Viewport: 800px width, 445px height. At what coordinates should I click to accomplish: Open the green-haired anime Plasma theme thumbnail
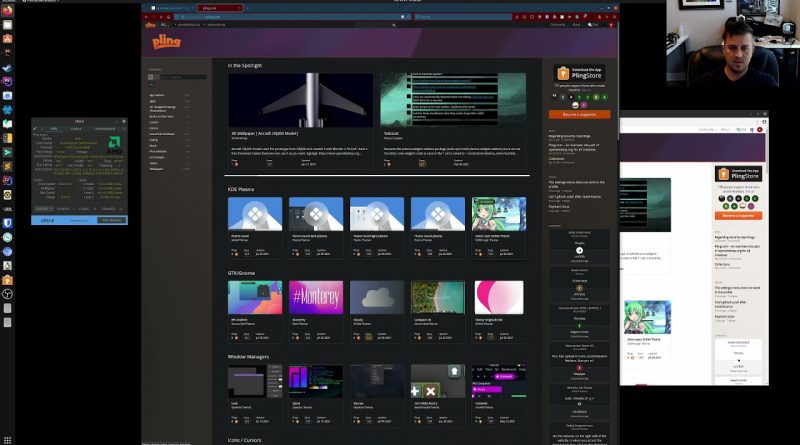coord(499,214)
